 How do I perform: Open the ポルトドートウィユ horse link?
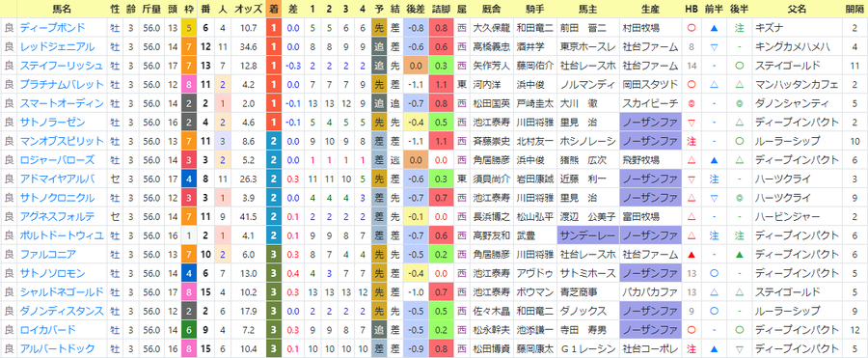[62, 235]
